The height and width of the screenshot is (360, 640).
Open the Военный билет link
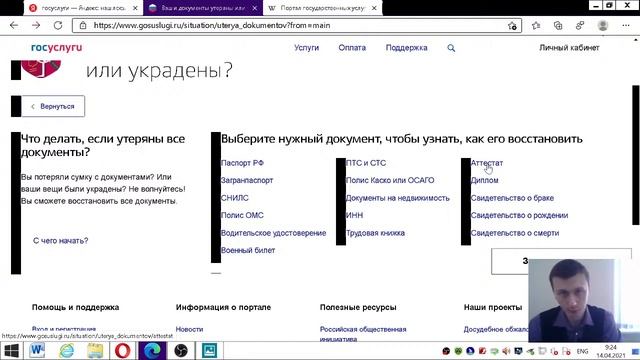point(248,250)
